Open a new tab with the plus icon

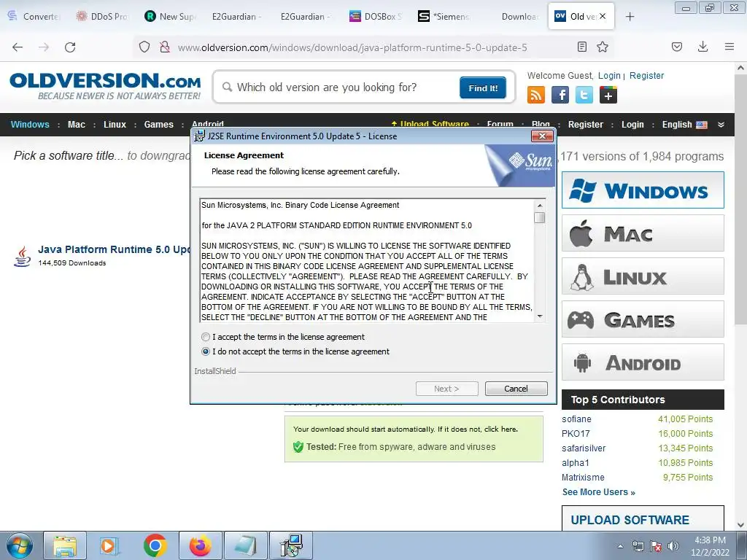[x=630, y=17]
